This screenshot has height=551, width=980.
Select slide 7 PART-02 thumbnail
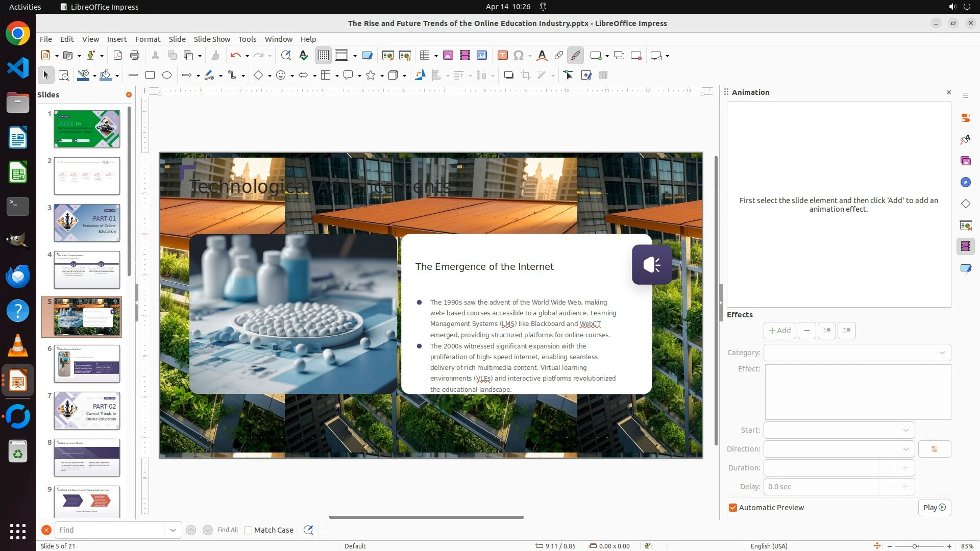click(x=87, y=411)
